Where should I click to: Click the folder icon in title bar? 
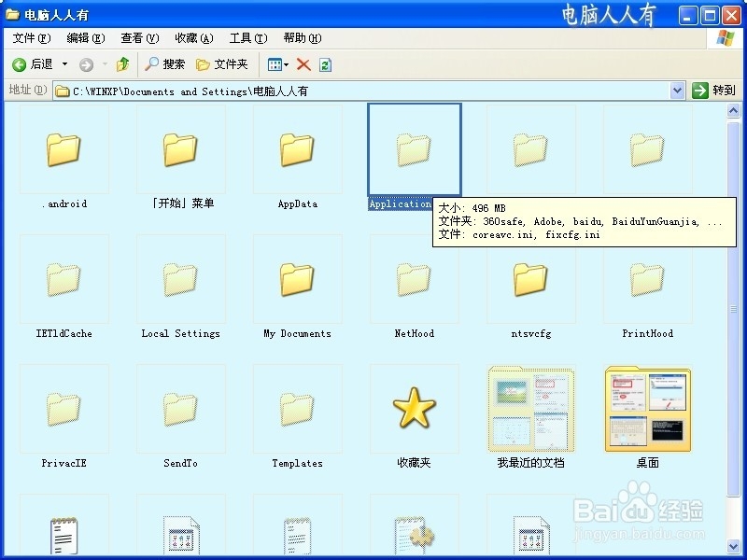point(12,15)
